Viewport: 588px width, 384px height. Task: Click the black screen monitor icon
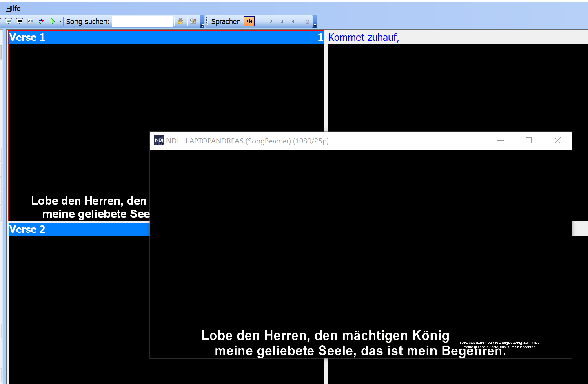coord(19,21)
